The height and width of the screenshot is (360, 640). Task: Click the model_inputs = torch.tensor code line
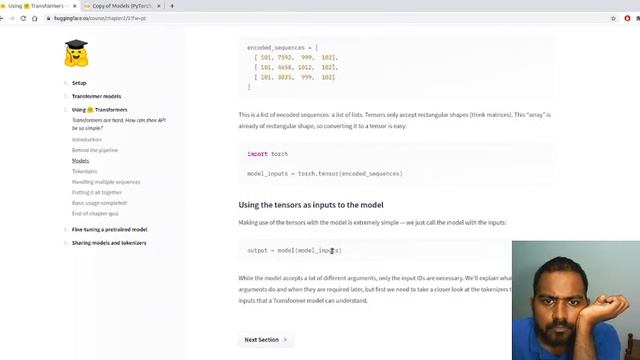click(325, 173)
